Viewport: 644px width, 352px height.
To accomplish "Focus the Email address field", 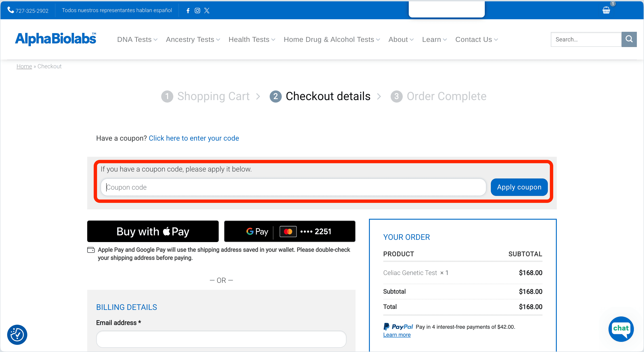I will 221,339.
